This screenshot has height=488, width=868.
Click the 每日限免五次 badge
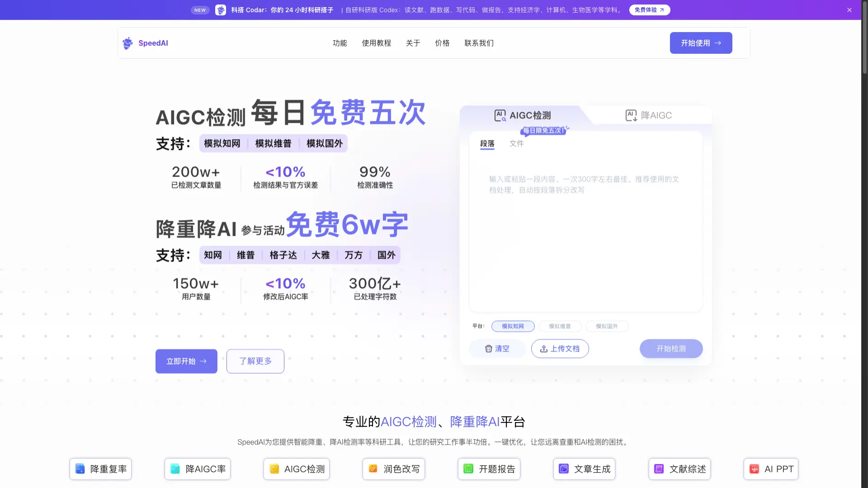click(x=544, y=131)
